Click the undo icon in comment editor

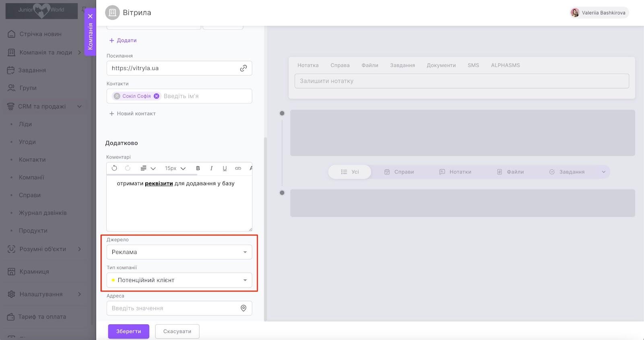114,168
